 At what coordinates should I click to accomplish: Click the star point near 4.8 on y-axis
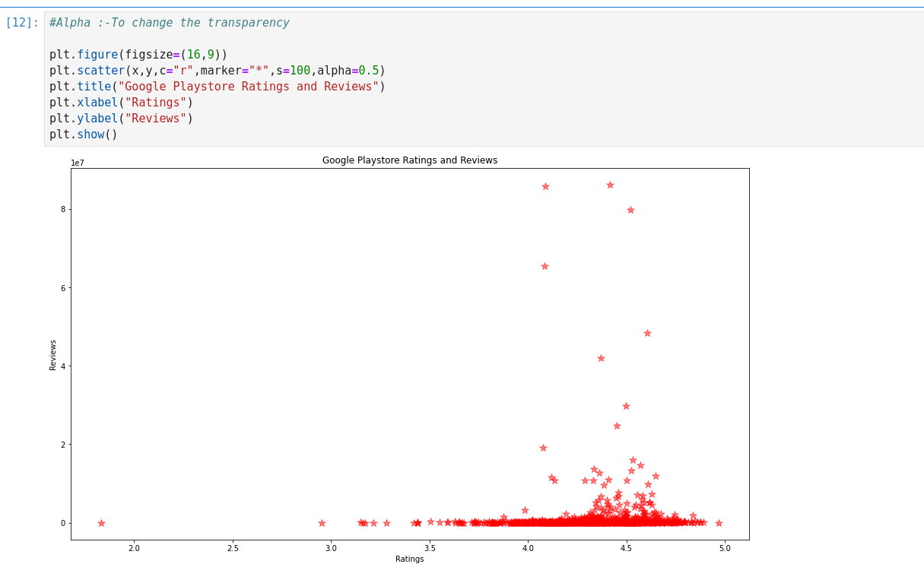point(647,333)
